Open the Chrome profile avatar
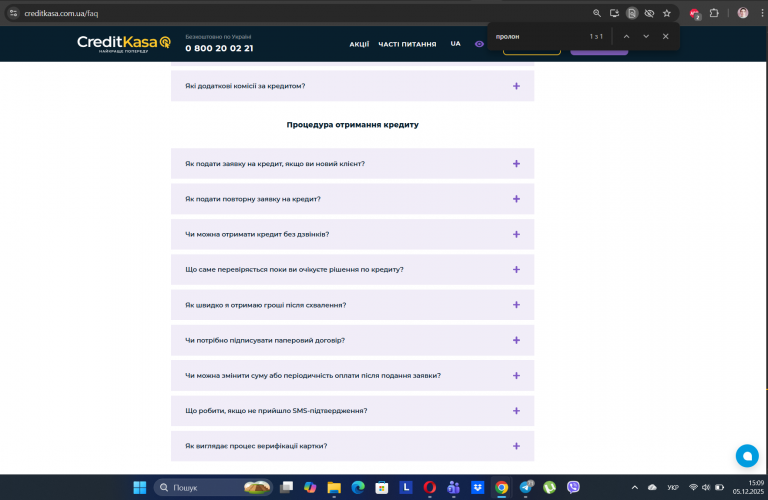Viewport: 768px width, 500px height. (x=743, y=13)
